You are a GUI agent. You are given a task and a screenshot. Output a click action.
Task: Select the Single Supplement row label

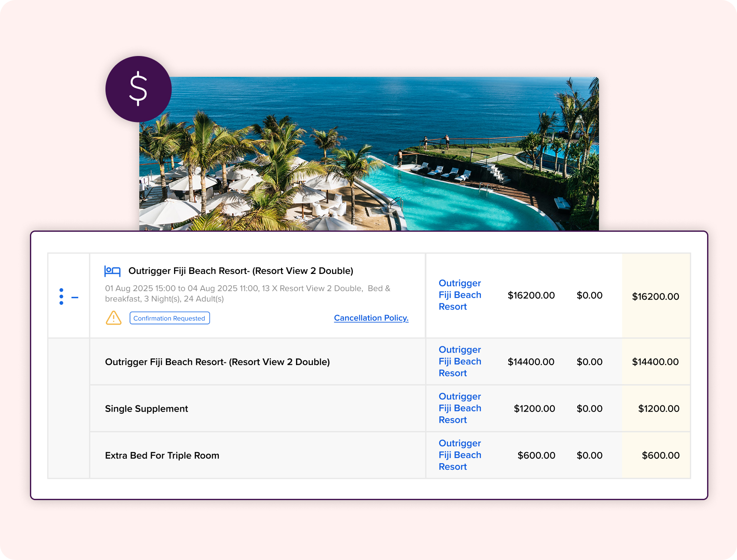[146, 409]
